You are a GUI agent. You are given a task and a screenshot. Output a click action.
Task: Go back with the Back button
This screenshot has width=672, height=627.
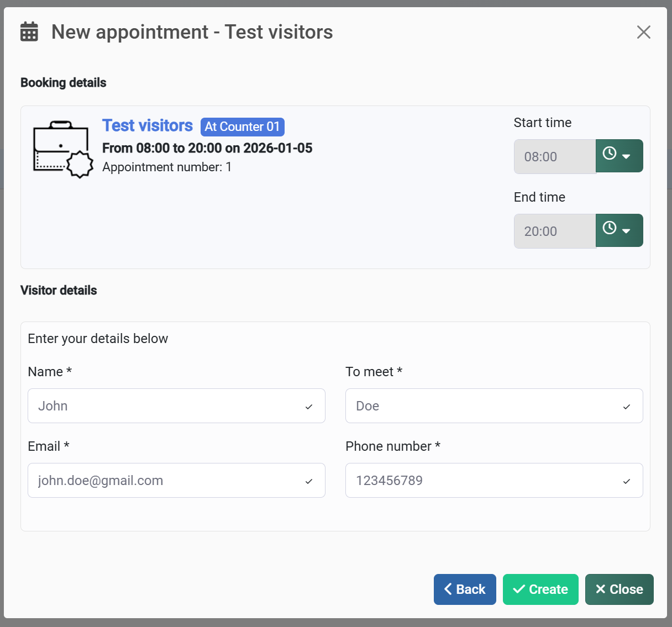pyautogui.click(x=465, y=589)
